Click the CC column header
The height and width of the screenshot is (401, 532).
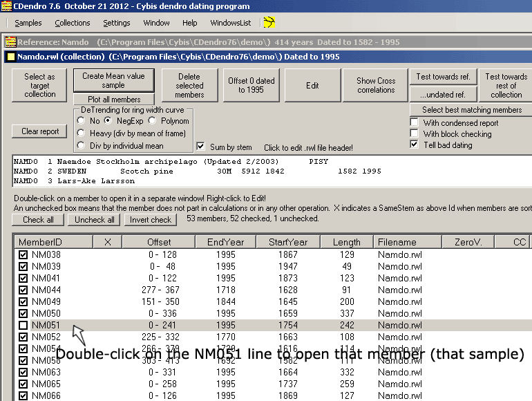513,242
